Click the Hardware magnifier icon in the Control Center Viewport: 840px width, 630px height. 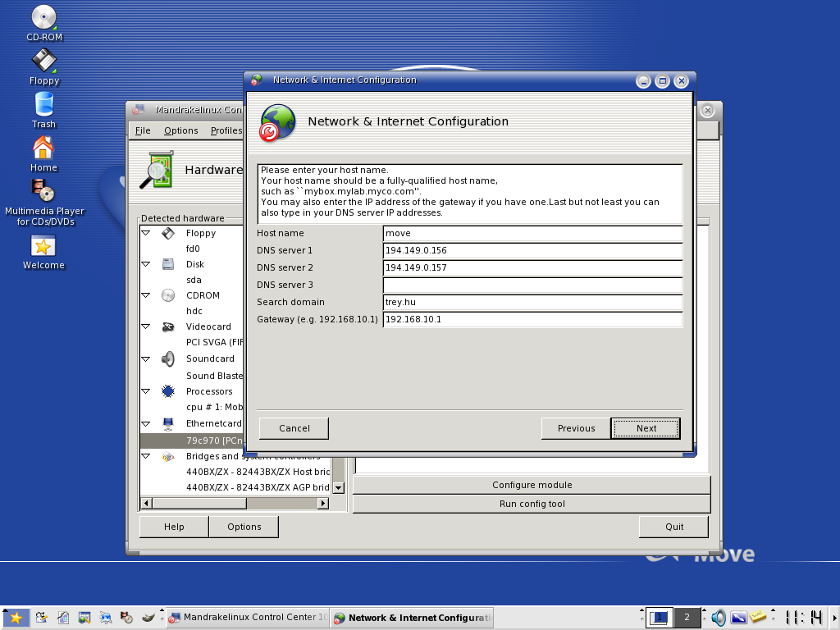coord(157,170)
